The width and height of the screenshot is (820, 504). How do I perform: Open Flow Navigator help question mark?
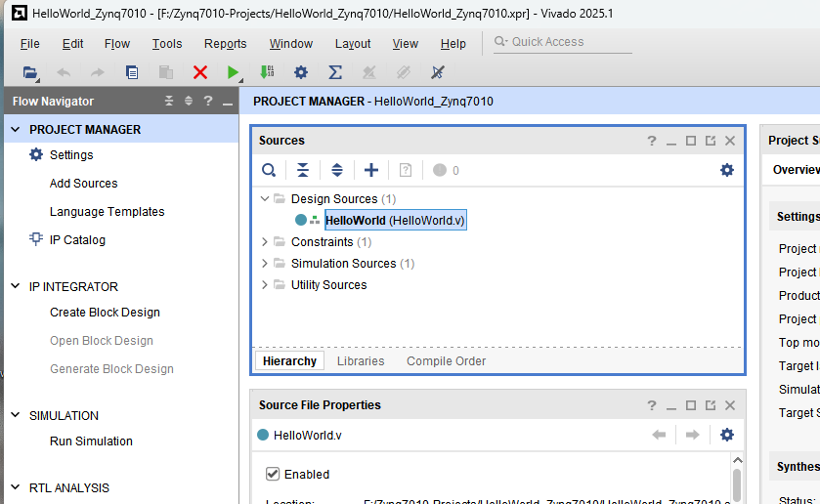point(208,101)
